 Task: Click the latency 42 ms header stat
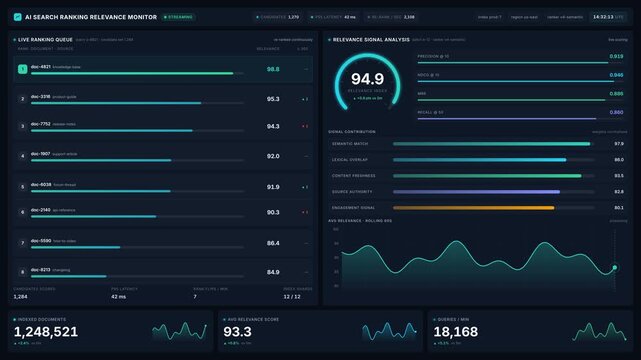pyautogui.click(x=333, y=17)
